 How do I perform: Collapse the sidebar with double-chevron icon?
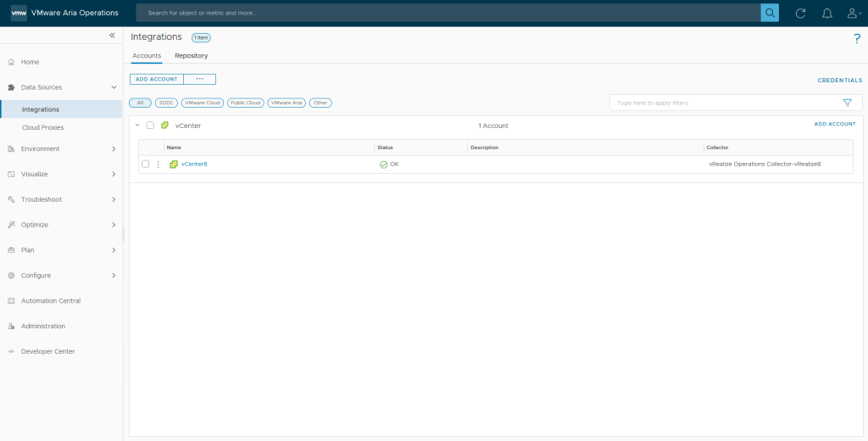(112, 35)
